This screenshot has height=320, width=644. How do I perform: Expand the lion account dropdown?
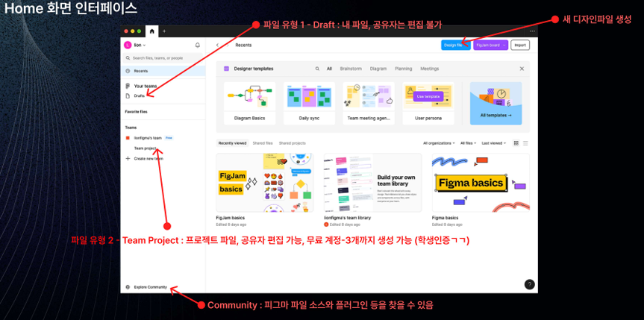pyautogui.click(x=145, y=46)
